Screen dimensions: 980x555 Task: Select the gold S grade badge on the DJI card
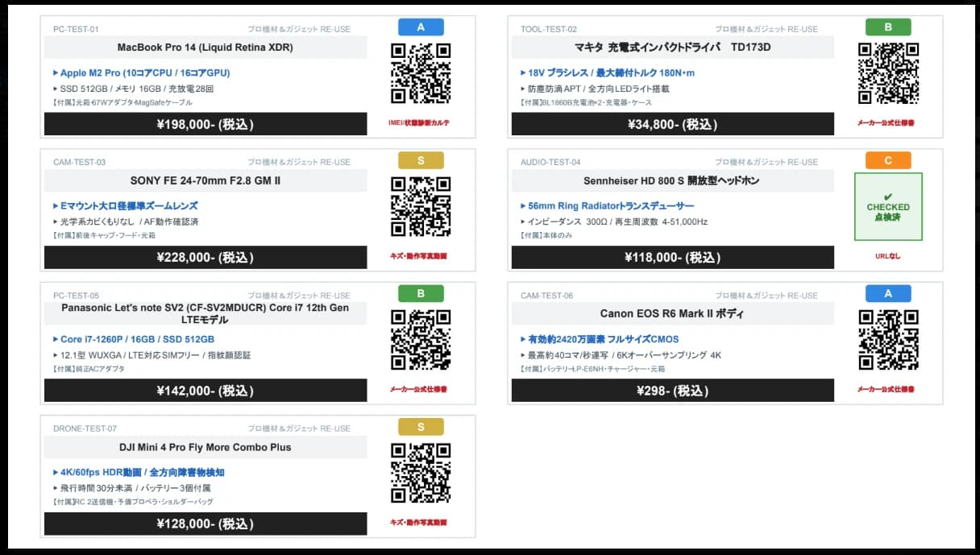(x=421, y=427)
